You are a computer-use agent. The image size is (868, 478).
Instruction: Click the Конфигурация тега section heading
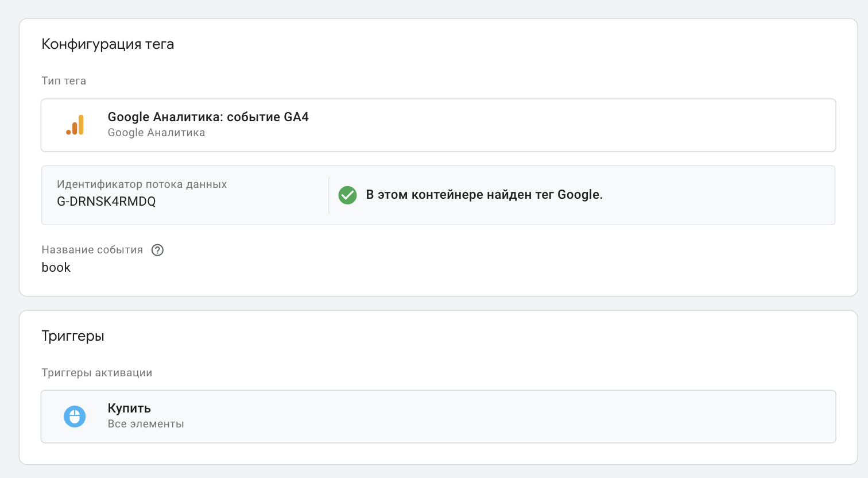coord(108,44)
